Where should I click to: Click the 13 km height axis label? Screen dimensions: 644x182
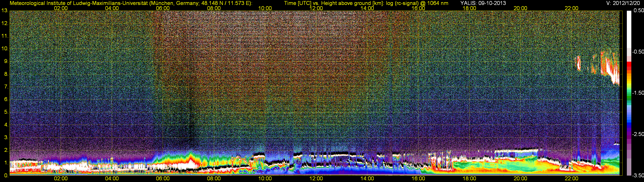pos(5,11)
